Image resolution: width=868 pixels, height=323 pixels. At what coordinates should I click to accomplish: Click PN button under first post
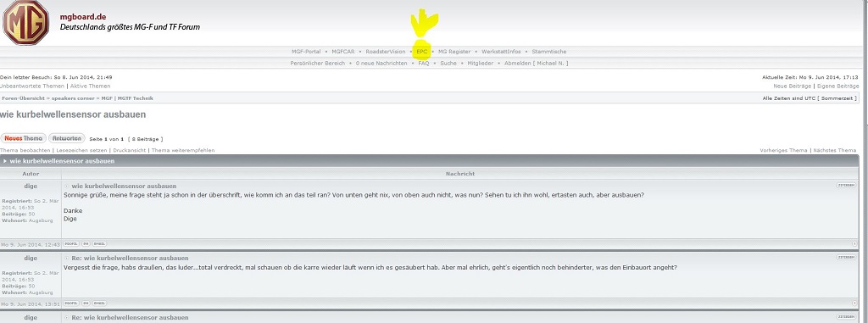86,244
